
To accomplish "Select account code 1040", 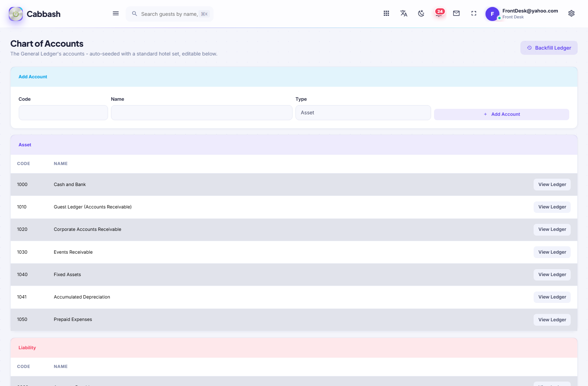I will click(x=22, y=275).
